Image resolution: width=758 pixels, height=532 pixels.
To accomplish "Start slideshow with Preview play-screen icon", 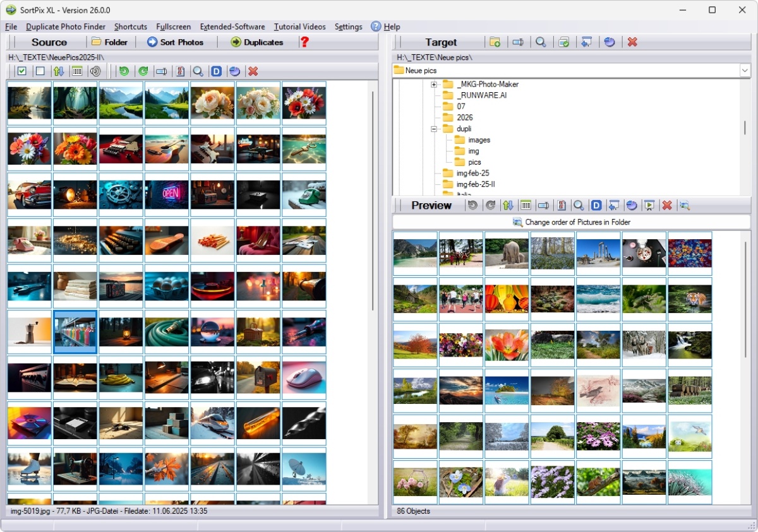I will [649, 205].
